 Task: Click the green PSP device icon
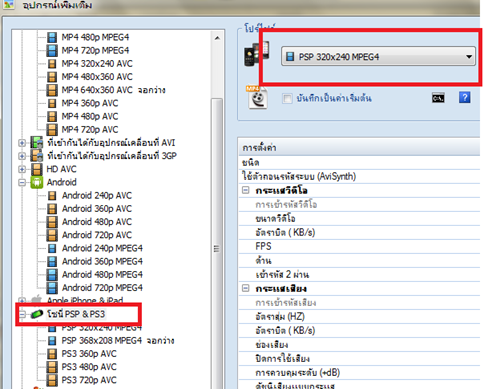(x=37, y=314)
